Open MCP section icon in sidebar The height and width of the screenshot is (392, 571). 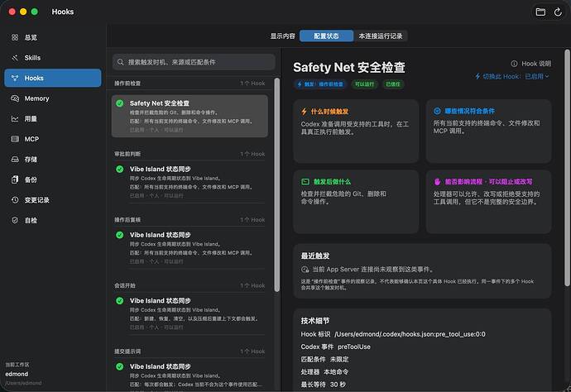pyautogui.click(x=15, y=139)
